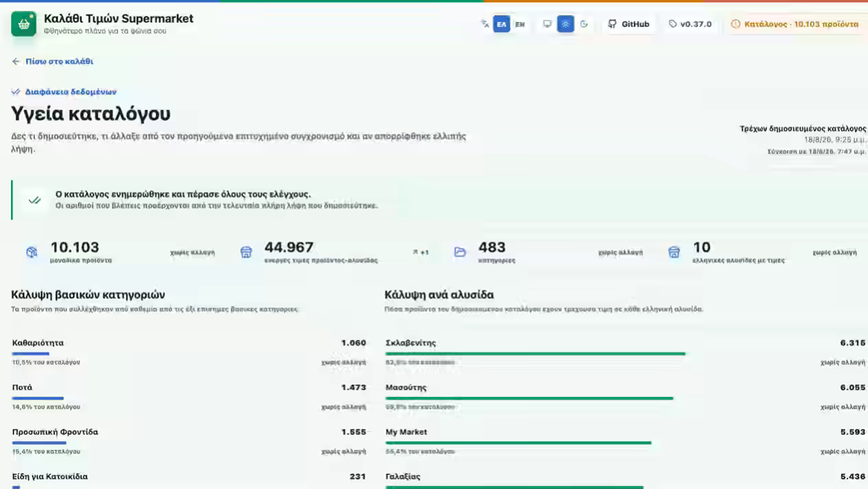The image size is (868, 489).
Task: Go back via Πίσω στο καλάθι
Action: coord(52,61)
